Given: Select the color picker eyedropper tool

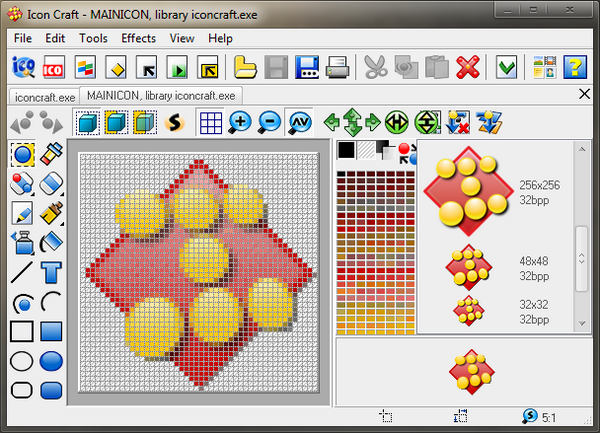Looking at the screenshot, I should (x=51, y=154).
